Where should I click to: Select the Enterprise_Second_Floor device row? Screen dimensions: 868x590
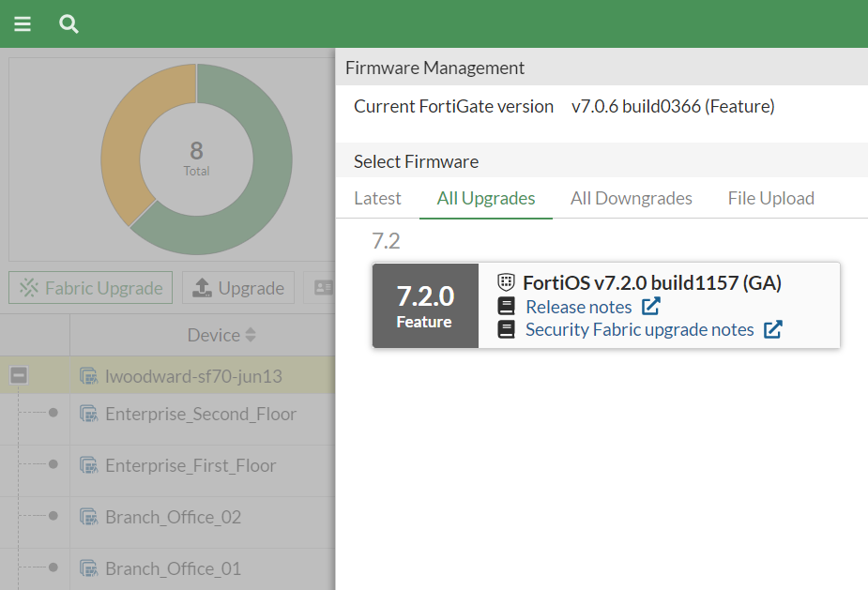point(200,414)
